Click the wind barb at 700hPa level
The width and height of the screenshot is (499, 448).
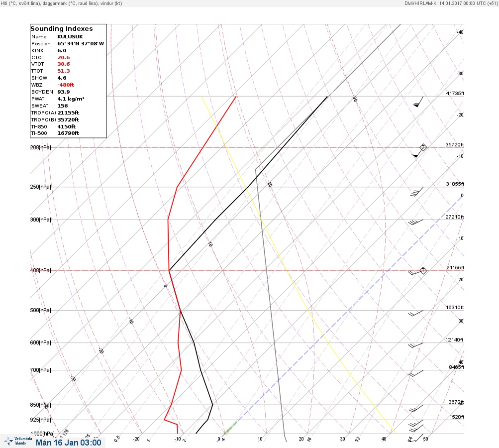[x=415, y=373]
